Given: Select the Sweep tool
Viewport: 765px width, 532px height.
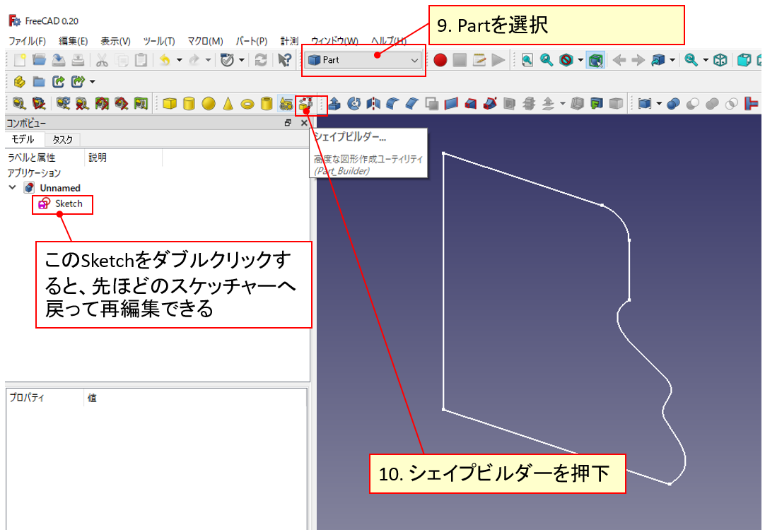Looking at the screenshot, I should tap(490, 103).
